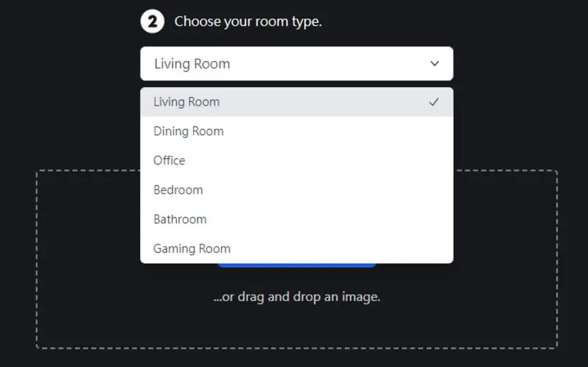Screen dimensions: 588x367
Task: Collapse the room type combo box
Action: pos(297,63)
